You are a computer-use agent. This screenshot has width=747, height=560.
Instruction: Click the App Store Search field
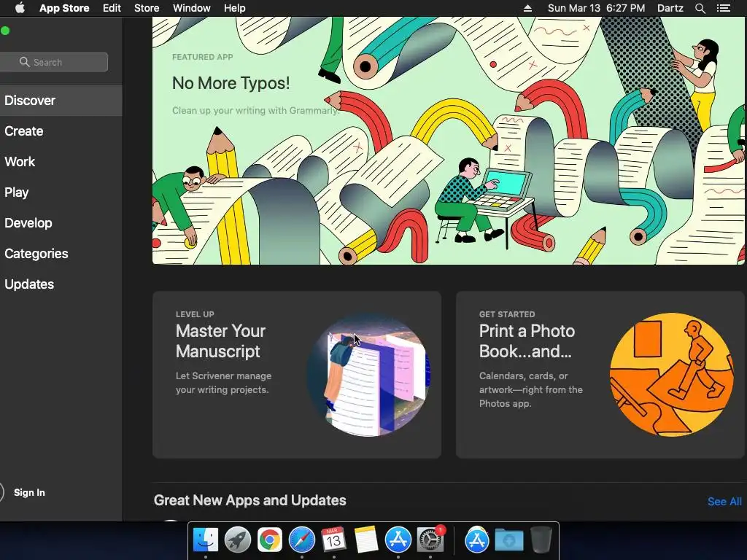pyautogui.click(x=54, y=62)
